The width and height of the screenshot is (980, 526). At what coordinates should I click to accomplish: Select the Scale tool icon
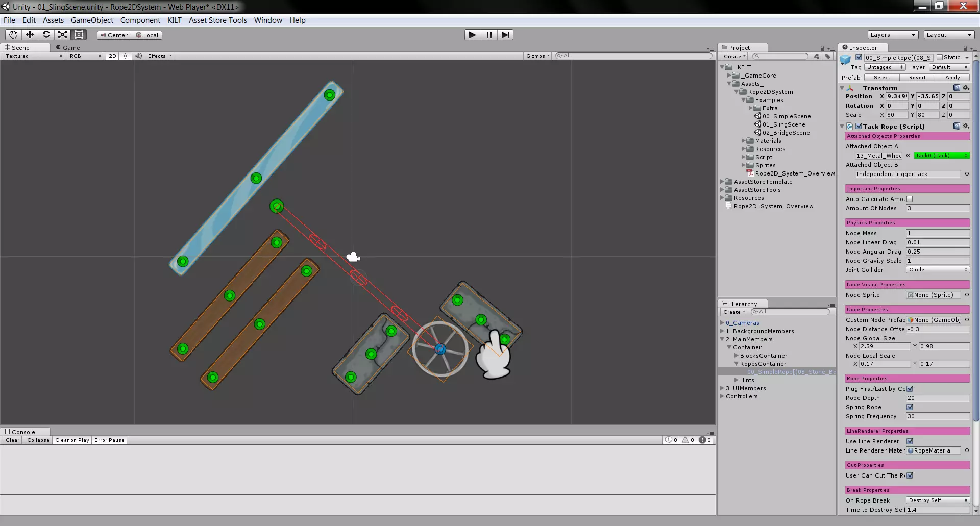coord(62,35)
